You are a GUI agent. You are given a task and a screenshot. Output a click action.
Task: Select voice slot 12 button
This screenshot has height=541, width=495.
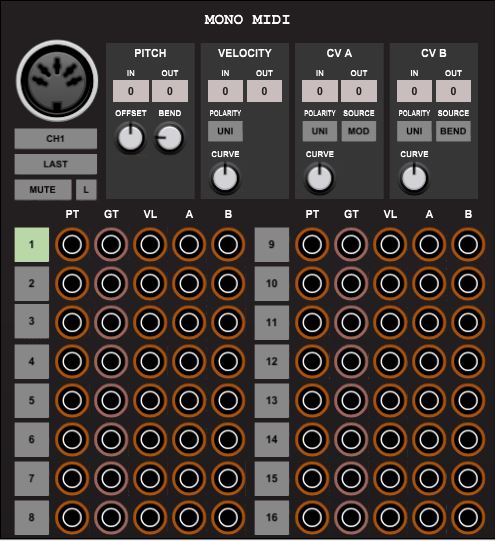(272, 362)
